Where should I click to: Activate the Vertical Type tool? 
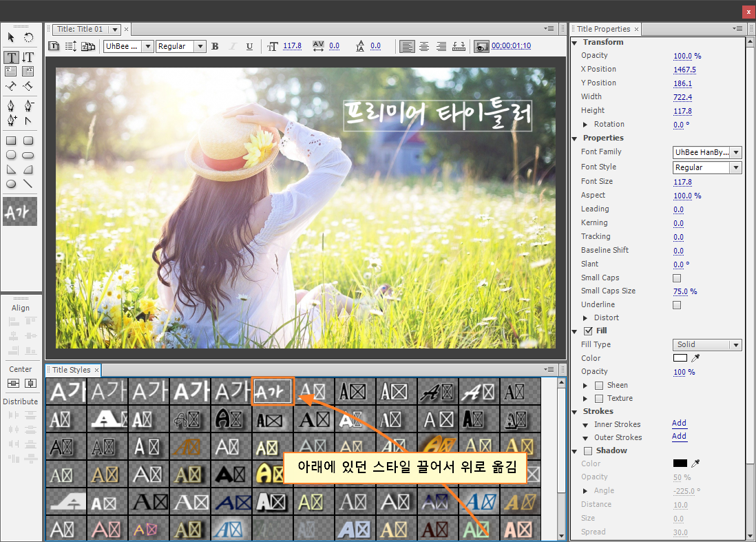point(28,57)
